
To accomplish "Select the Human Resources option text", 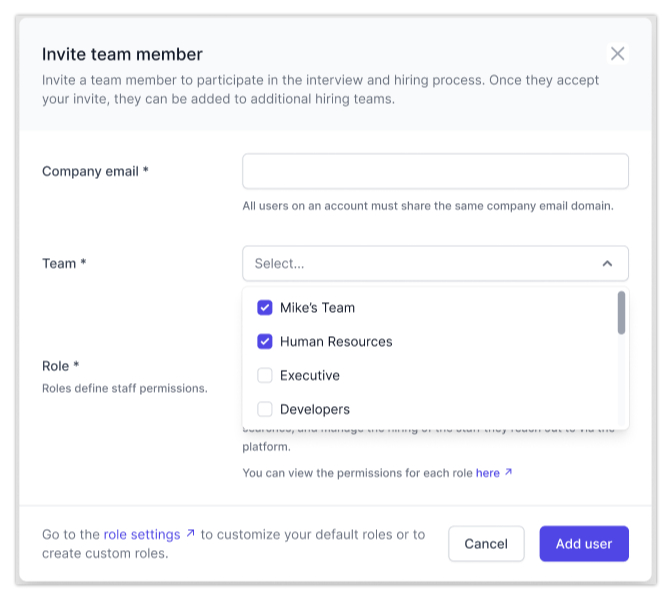I will click(x=336, y=342).
